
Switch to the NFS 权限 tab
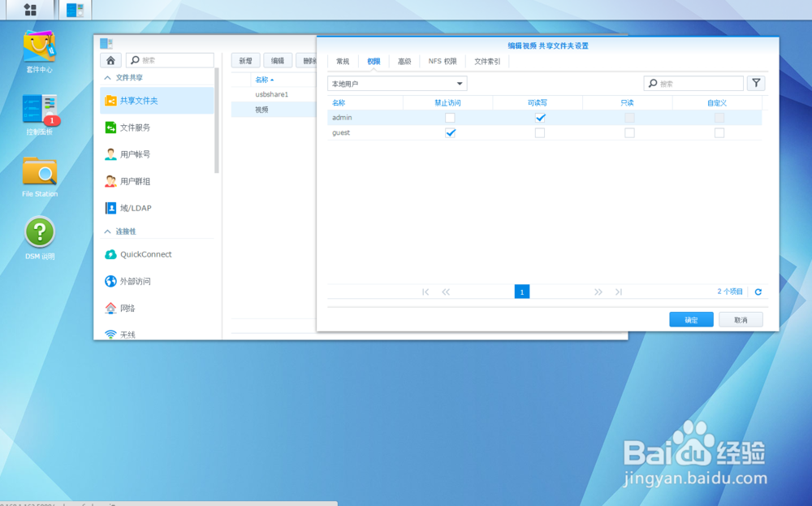point(443,60)
